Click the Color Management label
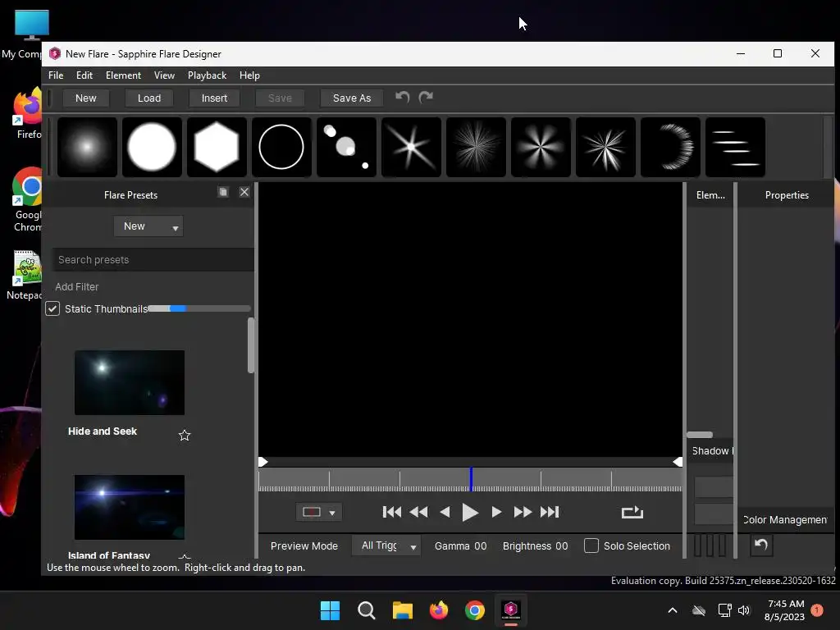The height and width of the screenshot is (630, 840). point(785,519)
